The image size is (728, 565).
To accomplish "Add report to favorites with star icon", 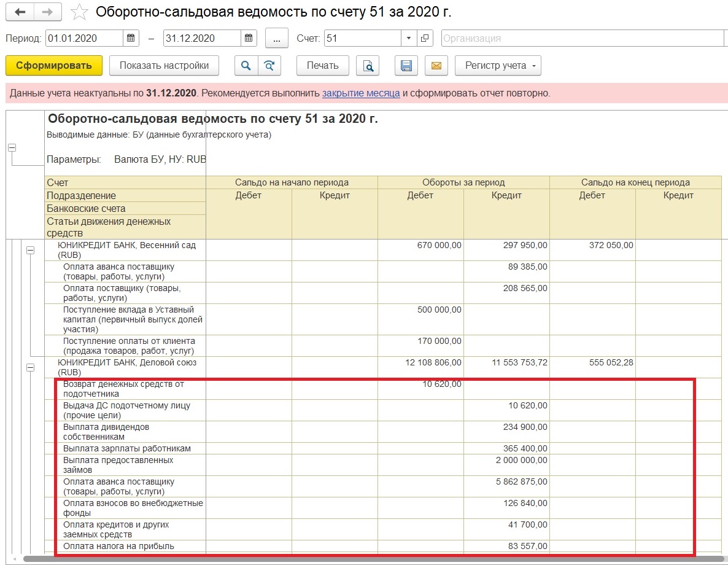I will point(79,12).
